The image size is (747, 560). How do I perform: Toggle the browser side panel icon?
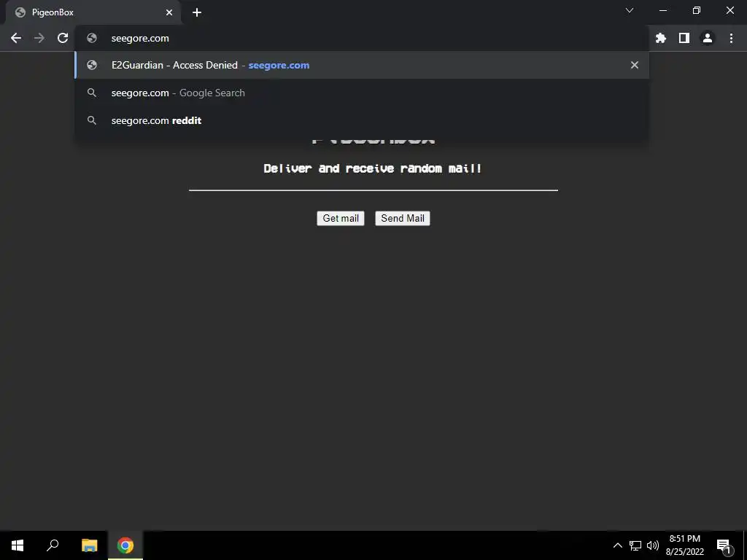684,38
